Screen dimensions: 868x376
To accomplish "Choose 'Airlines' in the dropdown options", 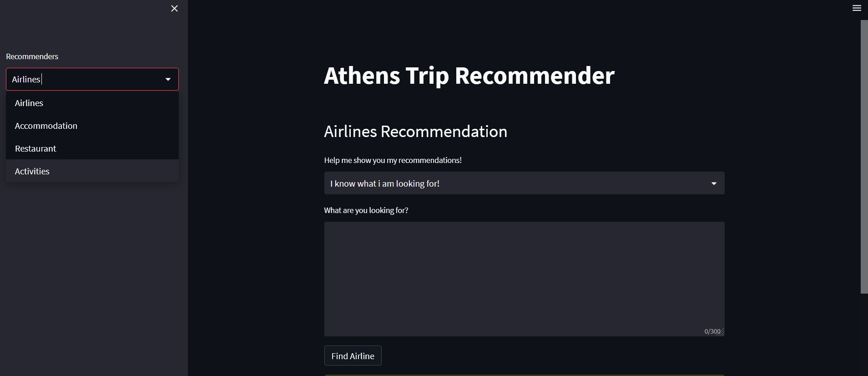I will point(29,103).
